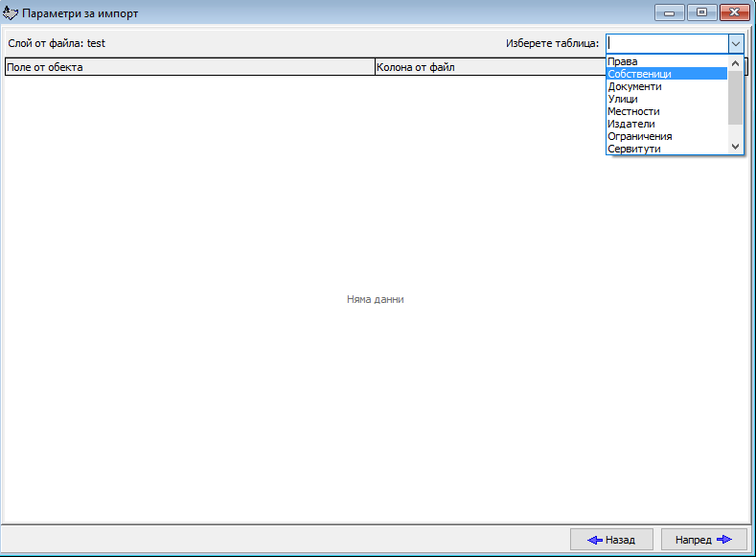Proceed with the "Напред" button

click(703, 540)
